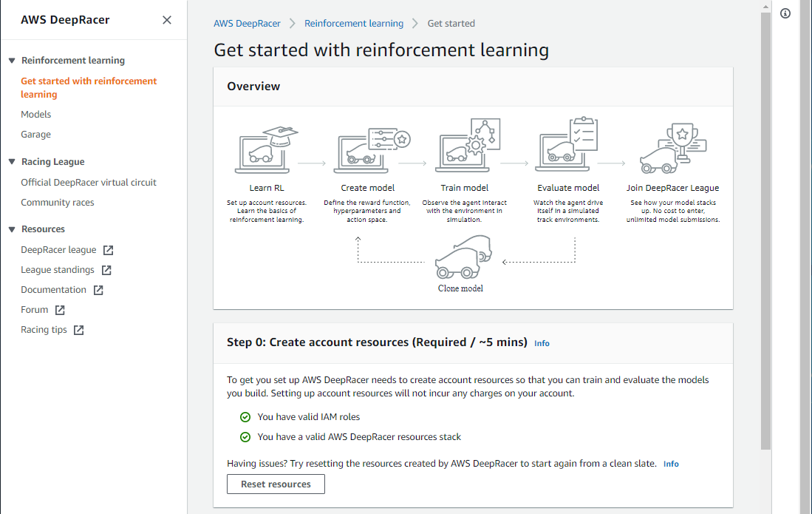812x514 pixels.
Task: Open Models in the sidebar
Action: 36,115
